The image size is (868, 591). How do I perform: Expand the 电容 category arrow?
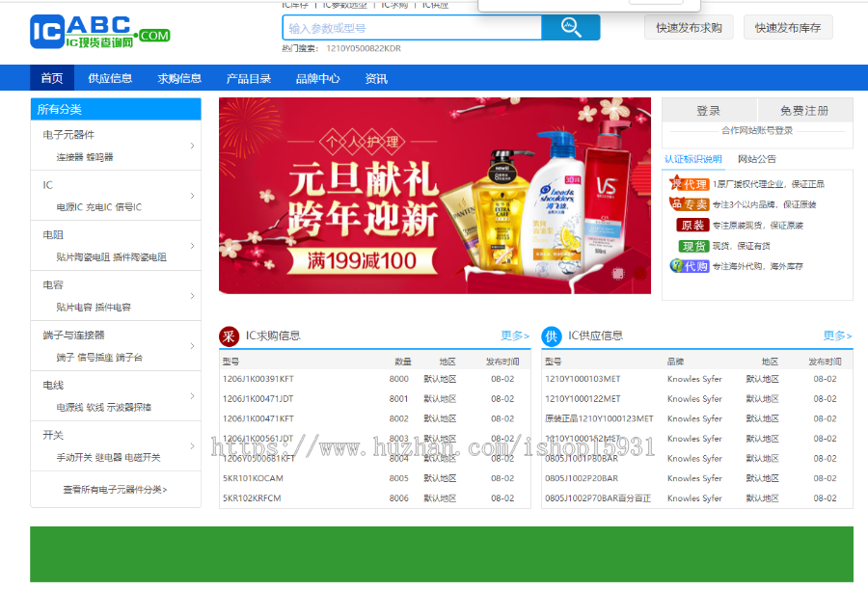click(192, 295)
